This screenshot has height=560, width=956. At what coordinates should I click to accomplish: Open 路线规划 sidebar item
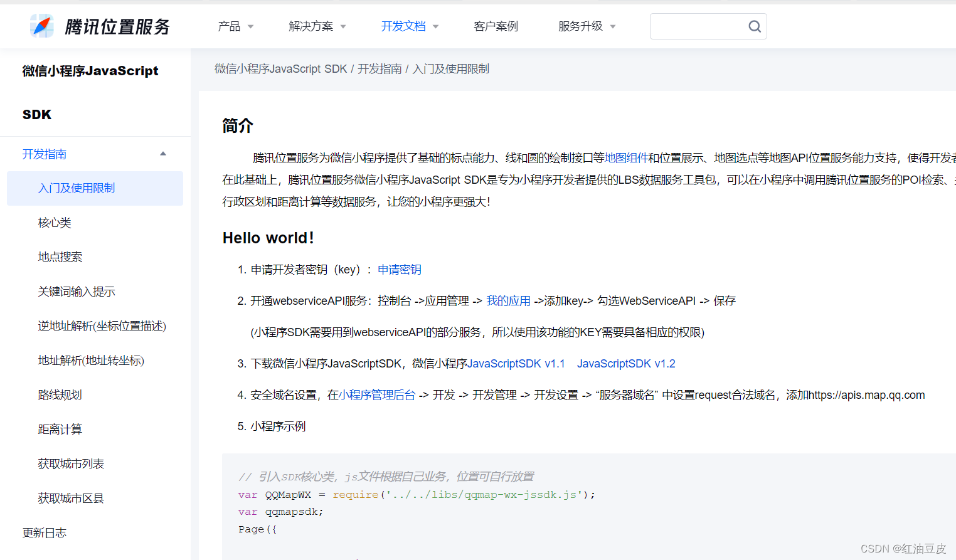60,395
